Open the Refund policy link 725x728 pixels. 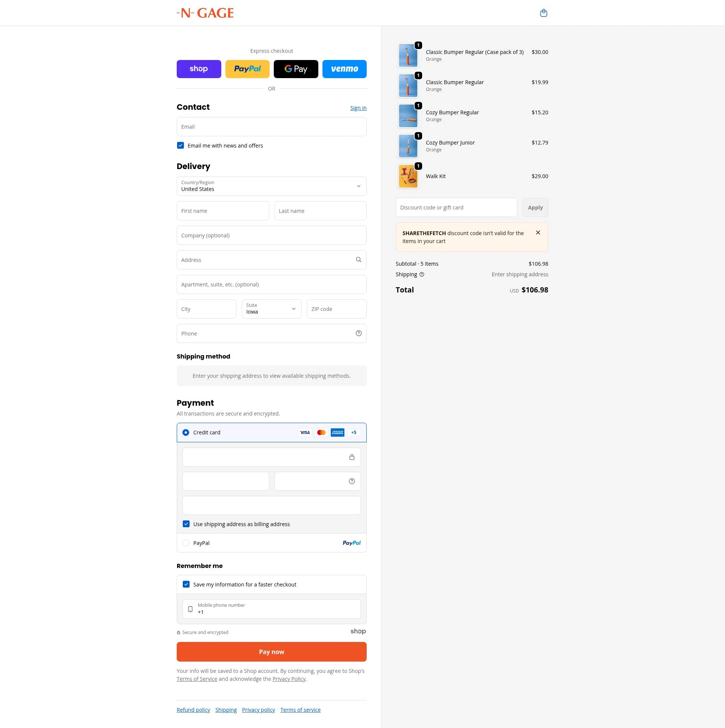click(x=193, y=710)
